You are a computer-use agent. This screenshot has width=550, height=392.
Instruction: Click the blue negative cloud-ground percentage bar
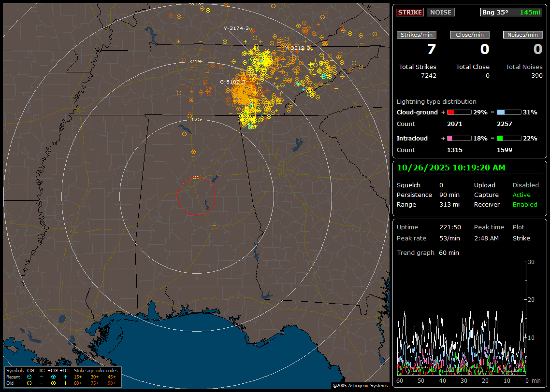[x=509, y=112]
